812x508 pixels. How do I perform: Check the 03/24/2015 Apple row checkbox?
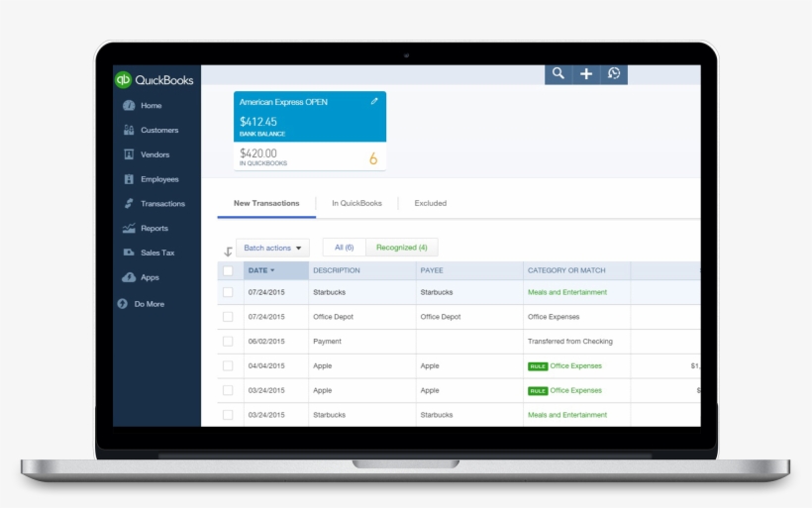(x=228, y=390)
